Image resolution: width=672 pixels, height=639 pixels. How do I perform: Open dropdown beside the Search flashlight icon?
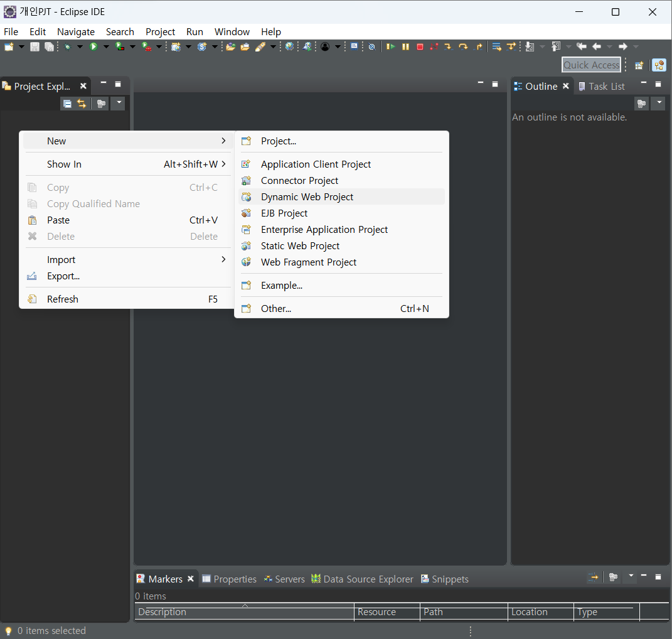tap(273, 46)
